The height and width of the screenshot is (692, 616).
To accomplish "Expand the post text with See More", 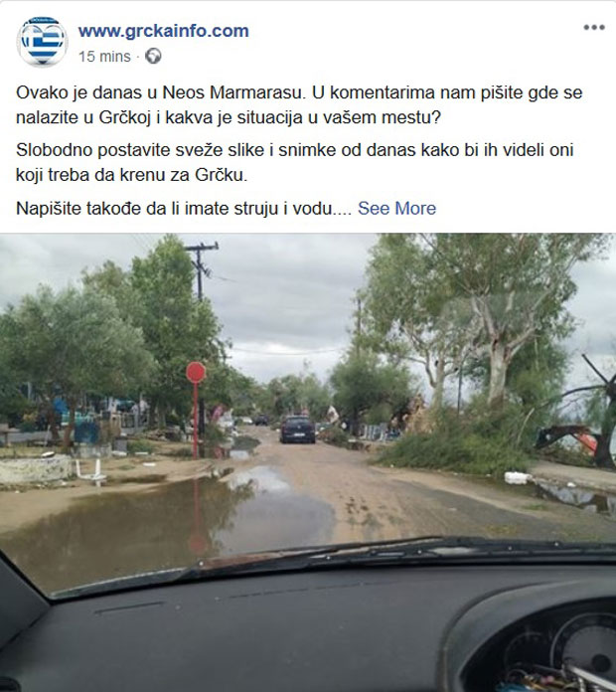I will click(396, 209).
